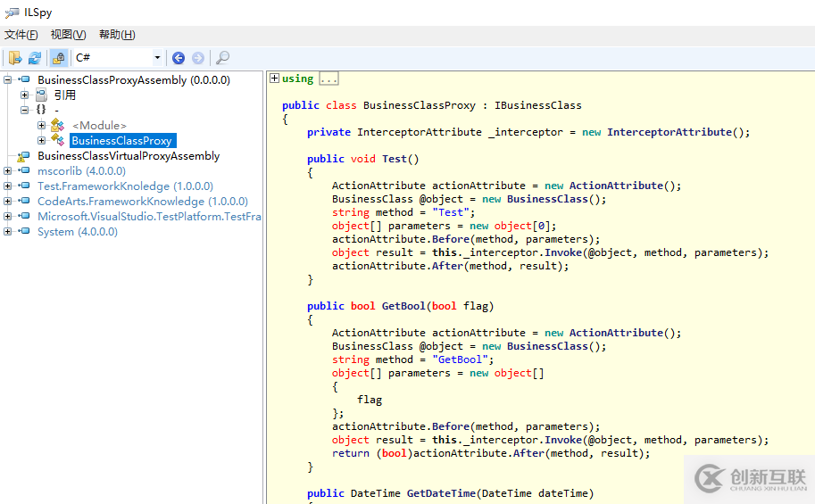Click IBusinessClass in the class declaration
815x504 pixels.
[x=538, y=105]
